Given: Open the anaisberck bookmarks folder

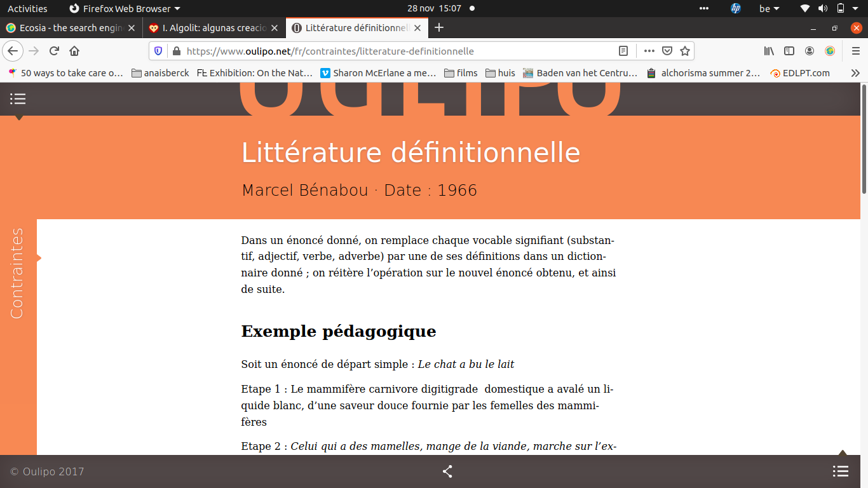Looking at the screenshot, I should (160, 73).
